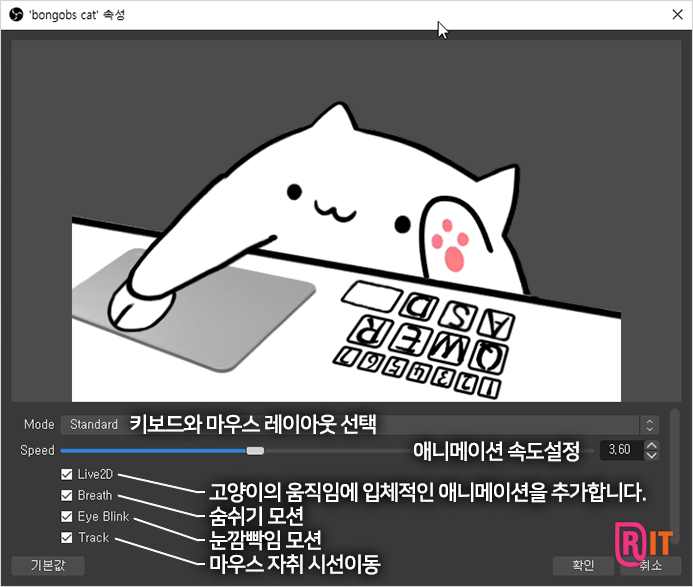This screenshot has width=693, height=587.
Task: Click the Track label text
Action: click(x=93, y=537)
